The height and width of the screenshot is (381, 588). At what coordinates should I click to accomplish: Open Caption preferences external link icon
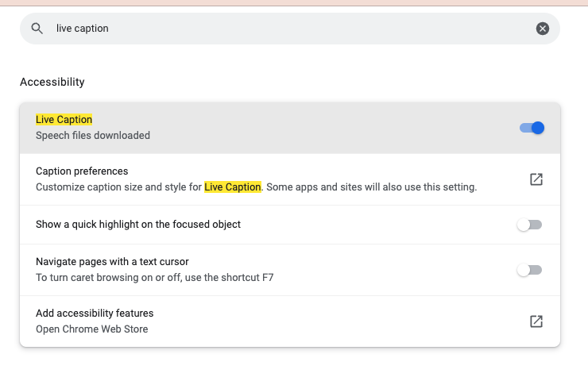pyautogui.click(x=536, y=179)
